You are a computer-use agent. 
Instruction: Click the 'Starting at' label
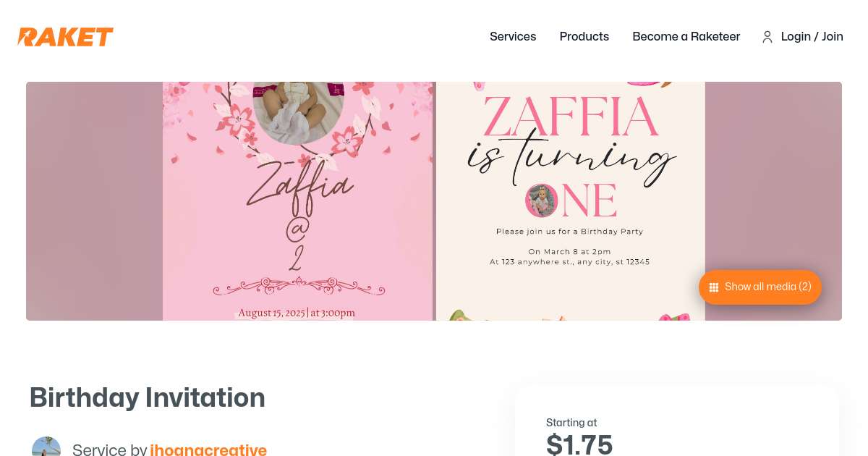pos(571,423)
